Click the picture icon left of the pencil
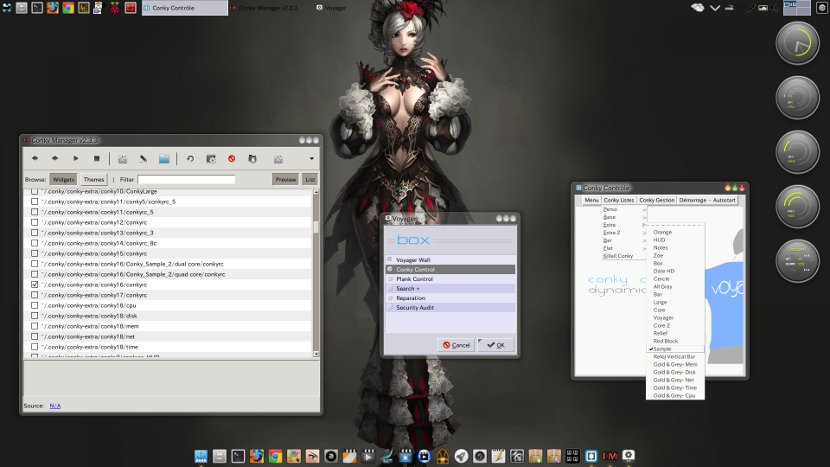The width and height of the screenshot is (830, 467). pyautogui.click(x=122, y=159)
